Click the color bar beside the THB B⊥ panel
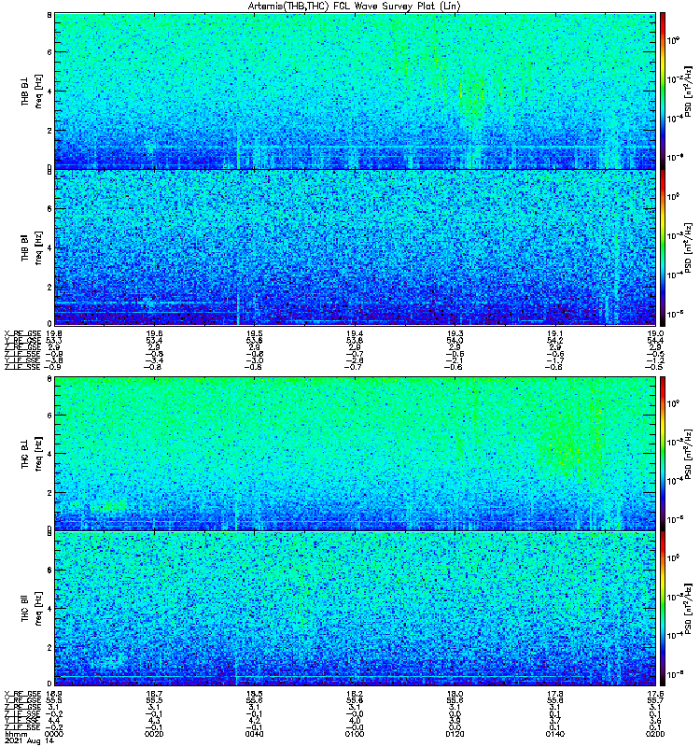The width and height of the screenshot is (700, 747). [663, 91]
